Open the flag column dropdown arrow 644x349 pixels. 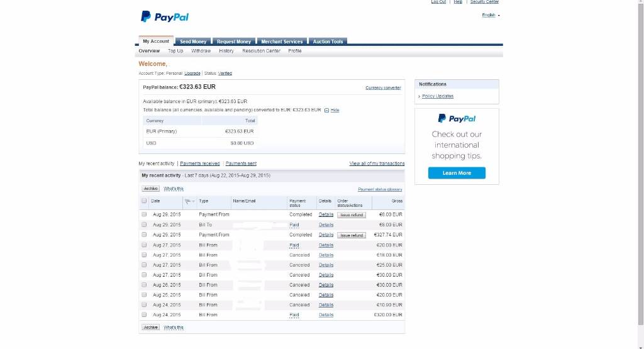tap(194, 201)
